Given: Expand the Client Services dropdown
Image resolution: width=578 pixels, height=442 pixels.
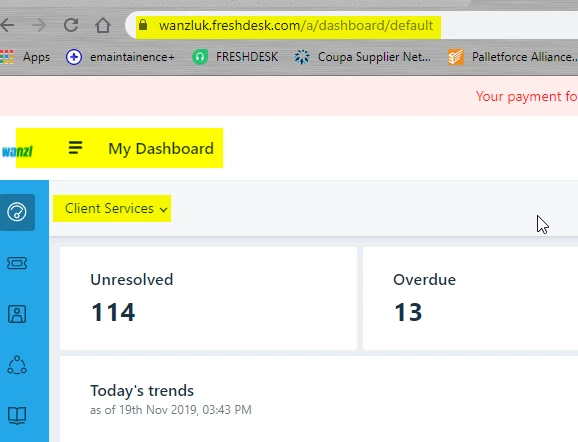Looking at the screenshot, I should click(x=116, y=209).
